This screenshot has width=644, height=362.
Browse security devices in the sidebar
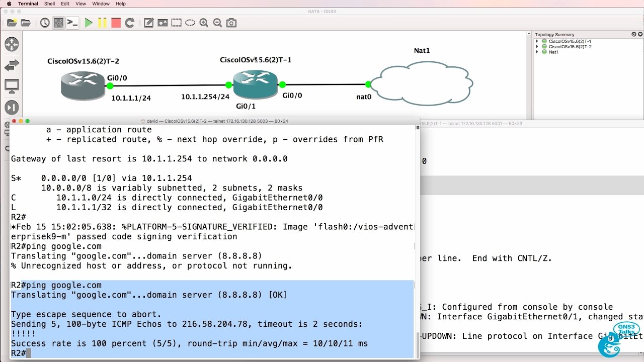click(11, 107)
